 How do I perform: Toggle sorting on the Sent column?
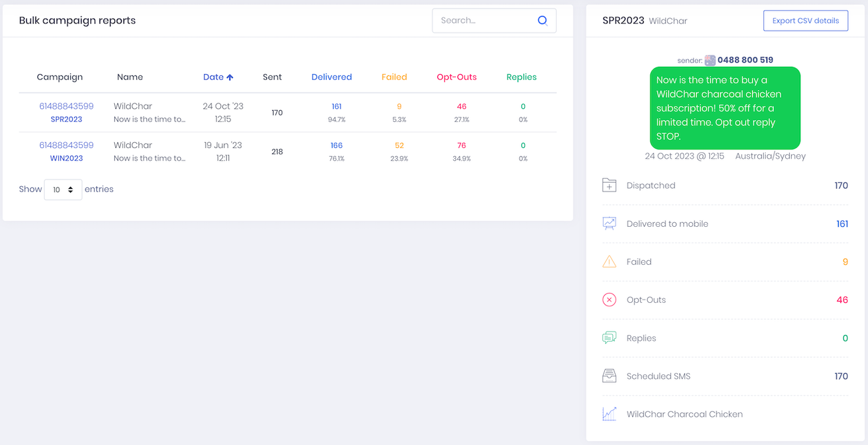[x=272, y=77]
